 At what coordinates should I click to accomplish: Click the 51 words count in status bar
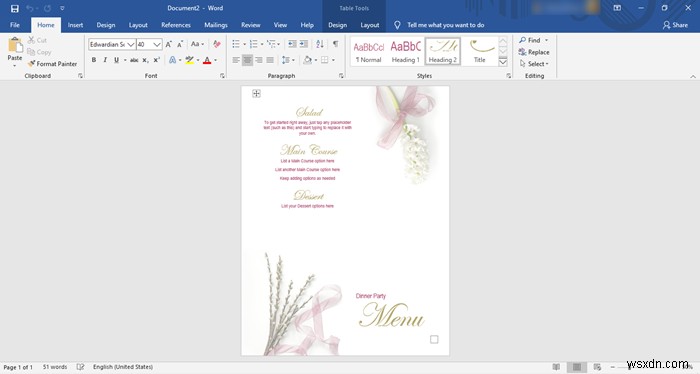click(x=55, y=367)
